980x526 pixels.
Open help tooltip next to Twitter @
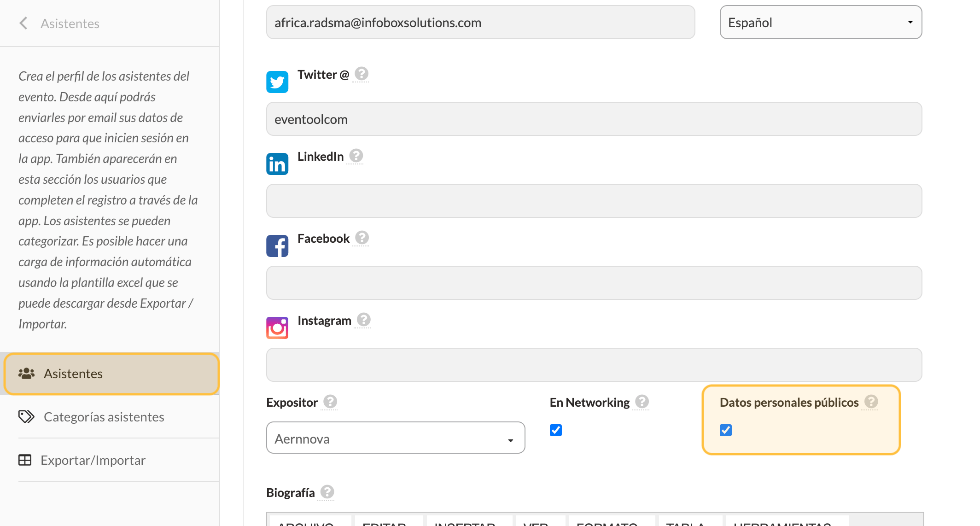362,74
